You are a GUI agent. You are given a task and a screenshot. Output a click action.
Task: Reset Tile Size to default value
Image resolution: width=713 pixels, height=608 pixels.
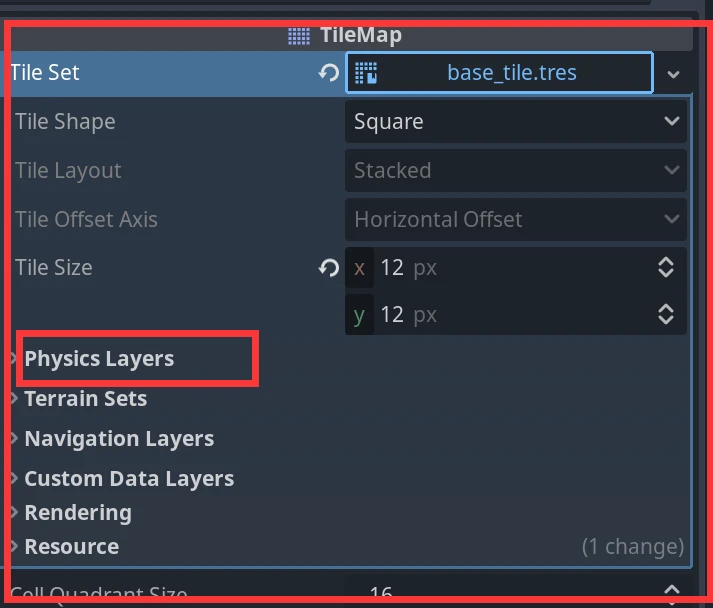[329, 268]
